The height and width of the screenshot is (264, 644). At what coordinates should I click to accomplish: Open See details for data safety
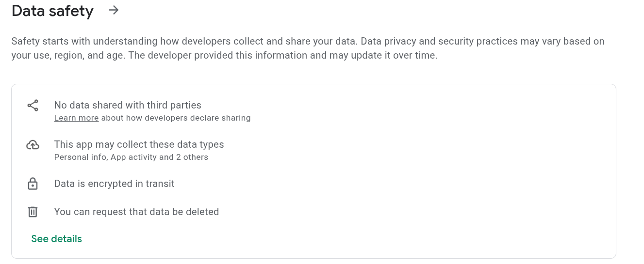point(56,239)
